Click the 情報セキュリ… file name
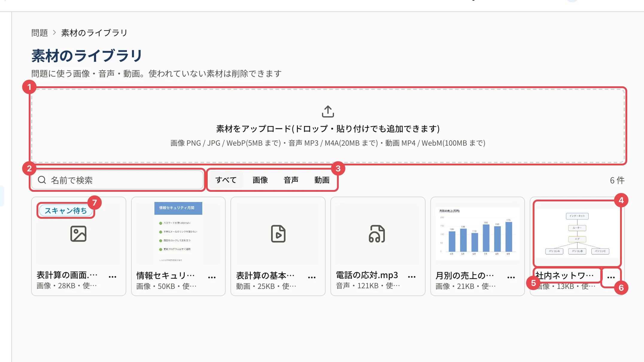The image size is (644, 362). click(x=166, y=276)
